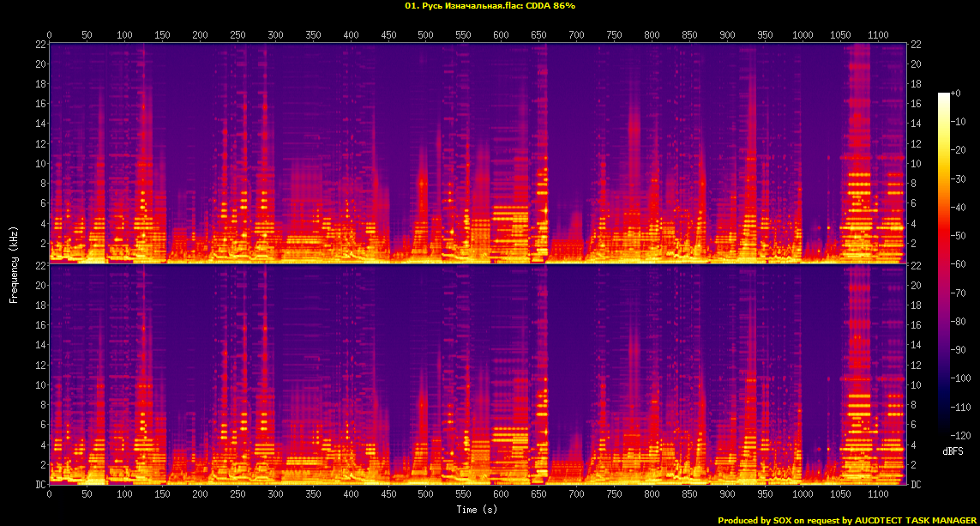This screenshot has width=980, height=526.
Task: Click the 'dBFS' label under the color scale
Action: [953, 450]
